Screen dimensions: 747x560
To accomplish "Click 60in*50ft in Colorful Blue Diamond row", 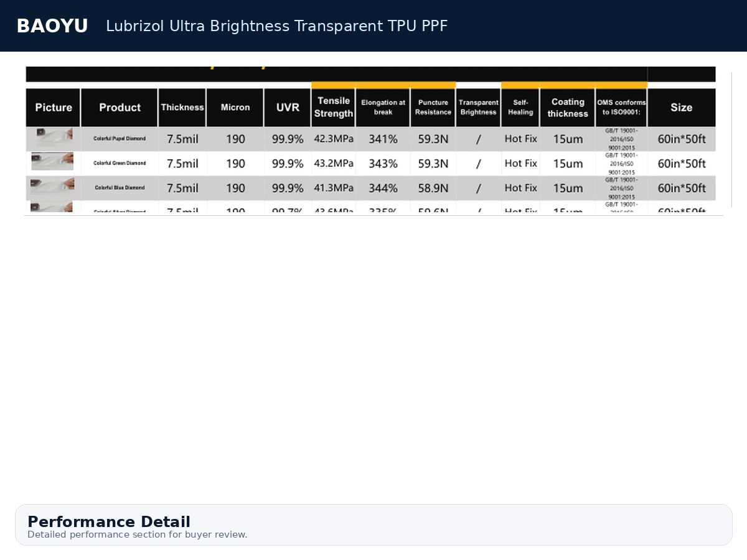I will [682, 188].
